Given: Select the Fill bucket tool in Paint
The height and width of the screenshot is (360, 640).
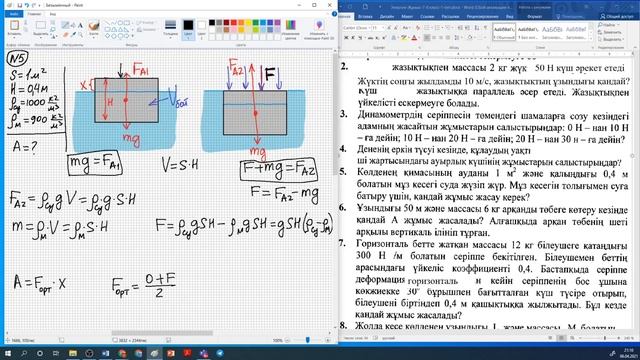Looking at the screenshot, I should [x=73, y=25].
